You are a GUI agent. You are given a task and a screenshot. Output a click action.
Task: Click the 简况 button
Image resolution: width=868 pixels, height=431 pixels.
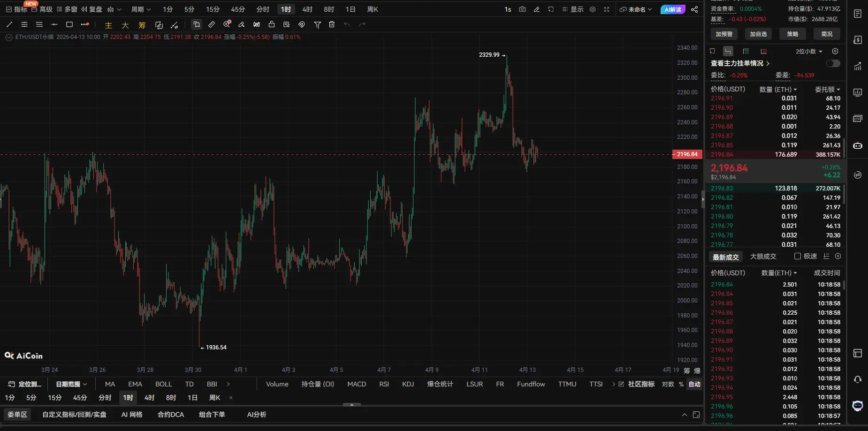click(827, 34)
